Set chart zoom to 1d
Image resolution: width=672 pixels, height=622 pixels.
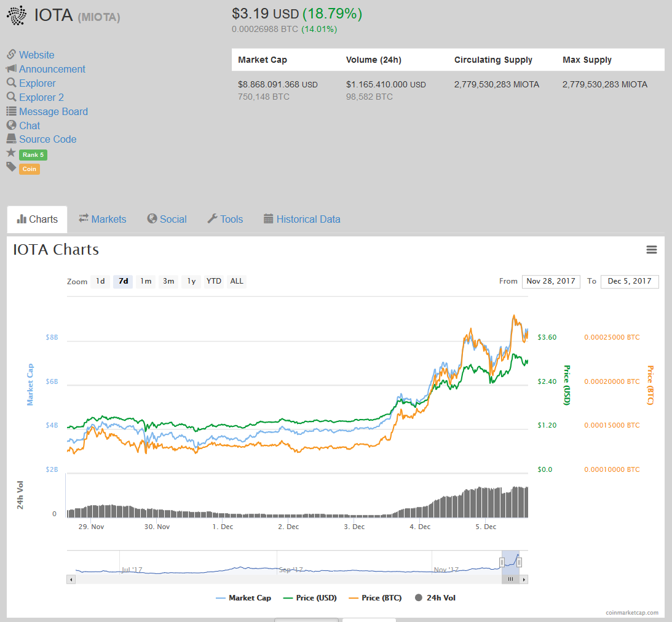[x=100, y=281]
